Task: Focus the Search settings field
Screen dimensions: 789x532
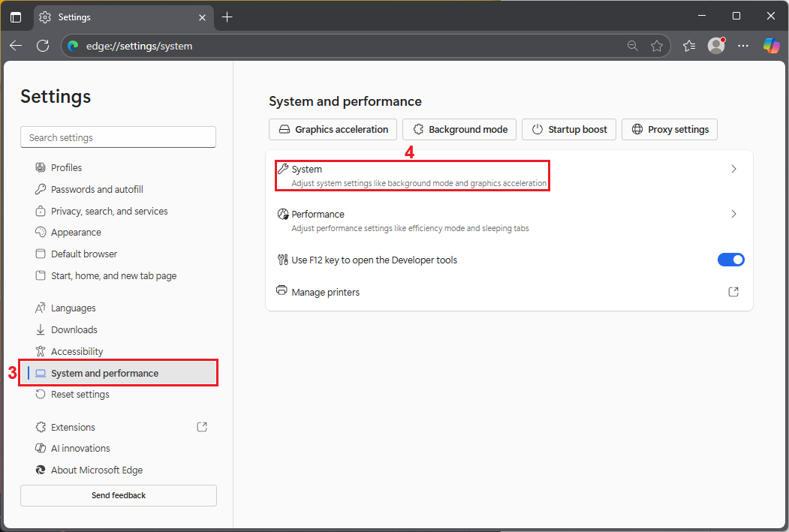Action: pyautogui.click(x=119, y=137)
